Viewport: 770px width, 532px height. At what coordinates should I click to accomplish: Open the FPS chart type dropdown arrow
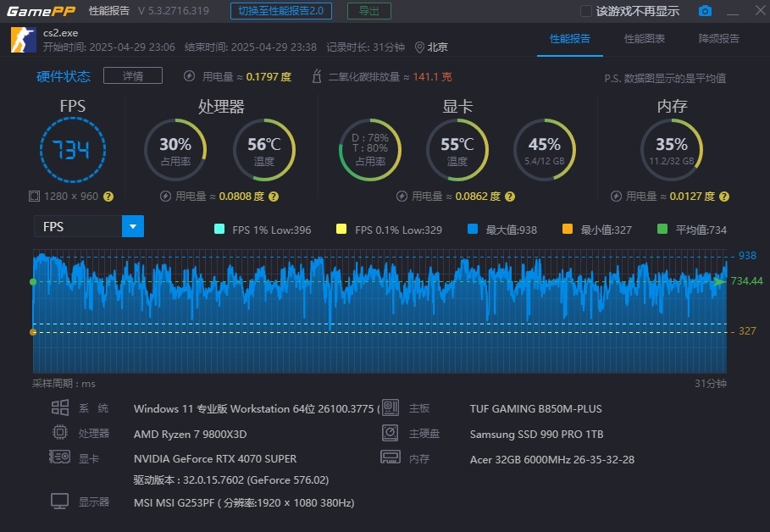pyautogui.click(x=133, y=226)
